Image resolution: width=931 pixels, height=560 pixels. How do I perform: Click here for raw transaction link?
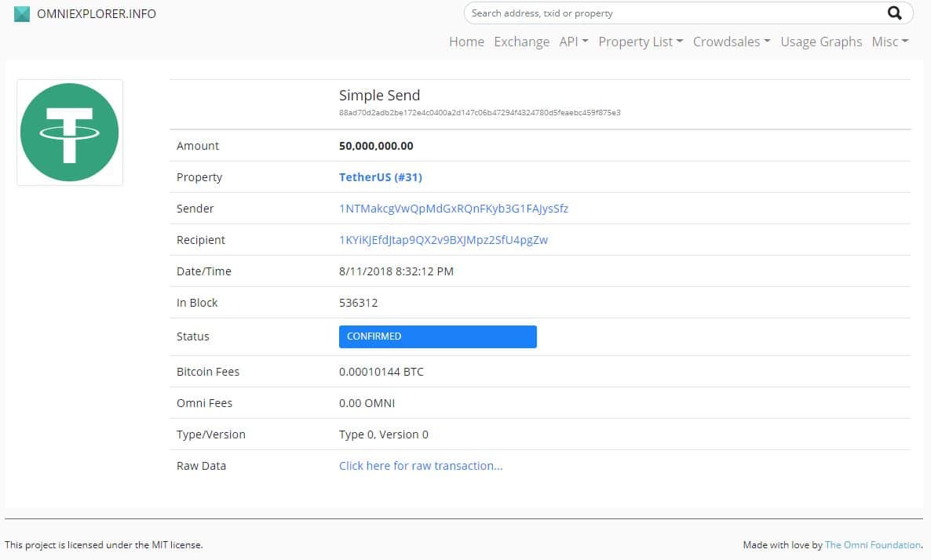tap(420, 466)
